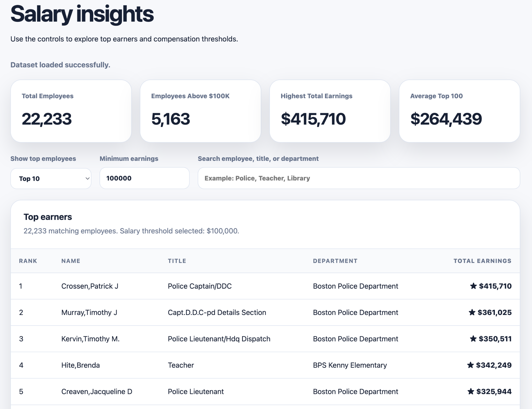Select the Average Top 100 card

tap(460, 111)
